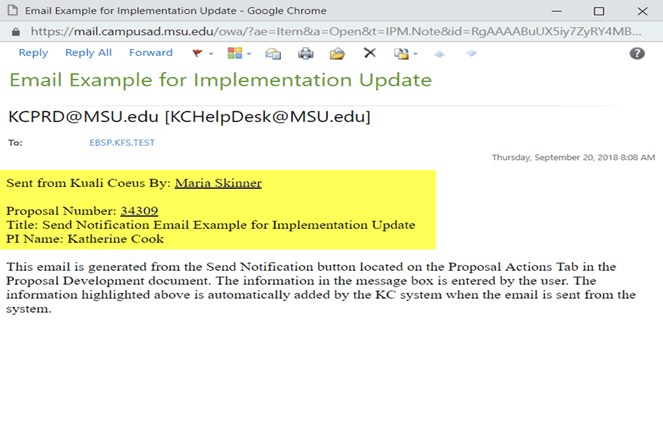
Task: Click the browser address bar URL
Action: [336, 32]
